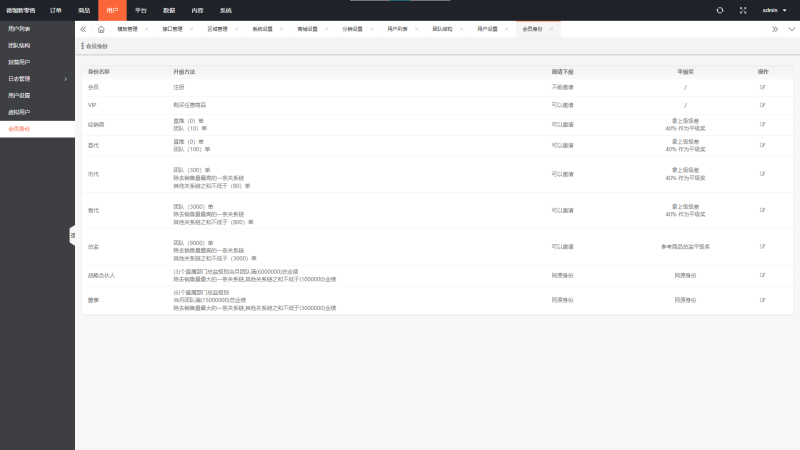Image resolution: width=800 pixels, height=450 pixels.
Task: Edit the 总监 identity row
Action: coord(762,246)
